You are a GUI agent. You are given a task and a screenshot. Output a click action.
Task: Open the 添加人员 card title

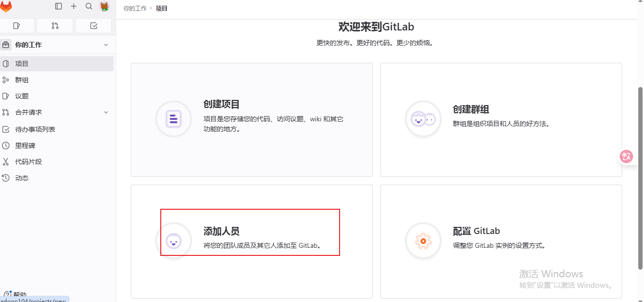(x=222, y=231)
